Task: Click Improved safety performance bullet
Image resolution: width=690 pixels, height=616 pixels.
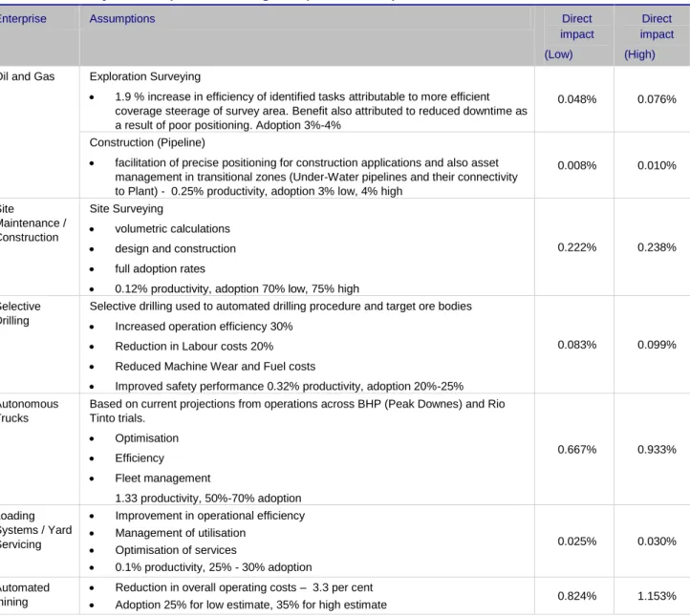Action: coord(290,387)
